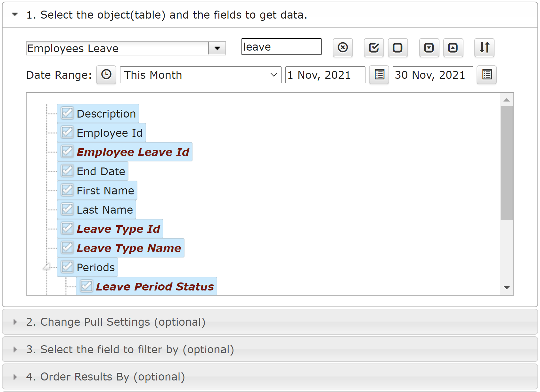Open the calendar picker for the end date

(x=487, y=75)
